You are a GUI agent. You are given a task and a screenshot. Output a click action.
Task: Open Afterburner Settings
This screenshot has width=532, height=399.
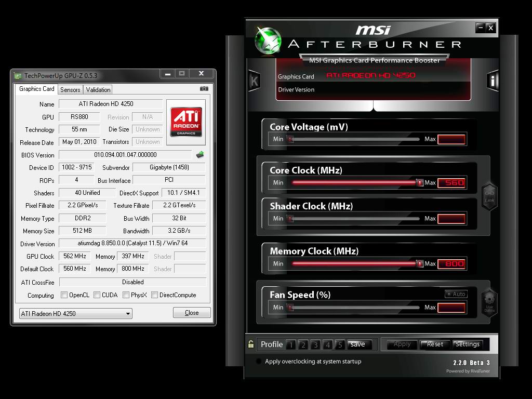click(x=467, y=344)
